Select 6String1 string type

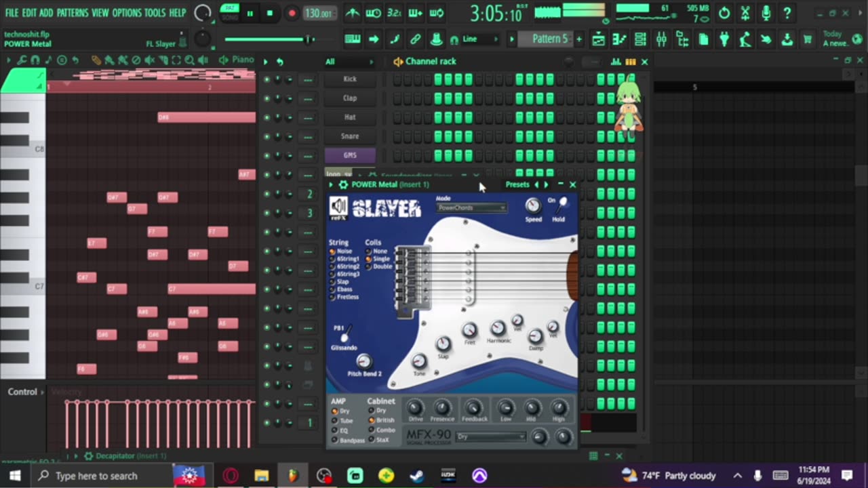pos(344,259)
